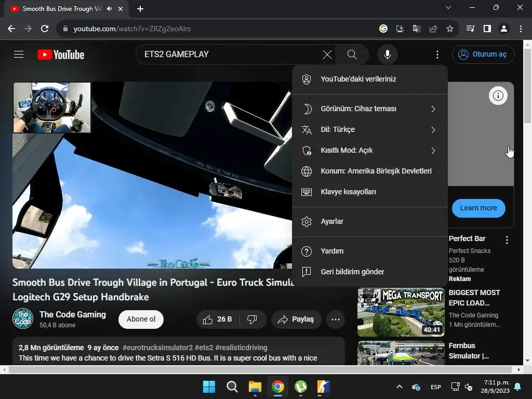This screenshot has width=532, height=399.
Task: Open the Chrome tab search dropdown arrow
Action: point(448,7)
